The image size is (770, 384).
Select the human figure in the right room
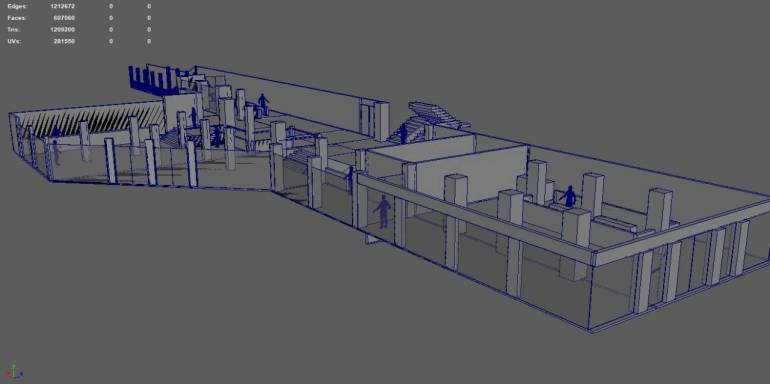569,196
